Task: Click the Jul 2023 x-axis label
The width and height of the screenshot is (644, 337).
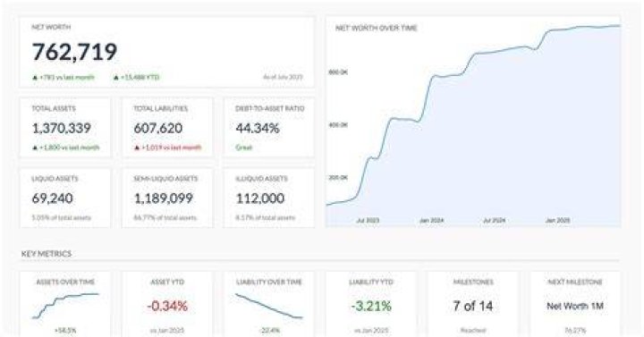Action: coord(368,221)
